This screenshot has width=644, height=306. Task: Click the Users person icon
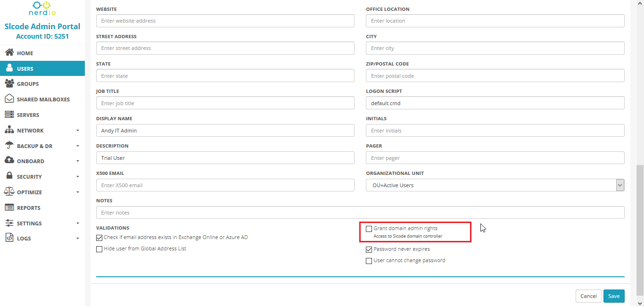(9, 68)
